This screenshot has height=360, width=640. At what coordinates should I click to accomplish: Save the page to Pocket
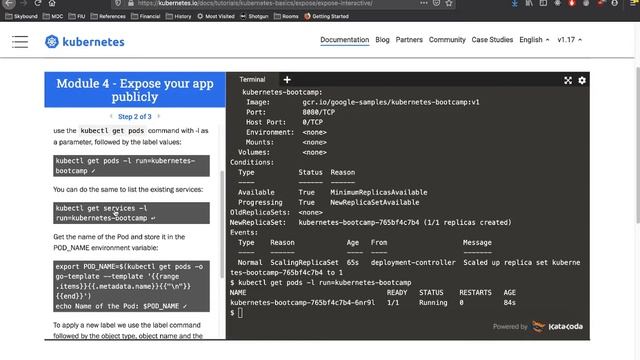tap(436, 3)
